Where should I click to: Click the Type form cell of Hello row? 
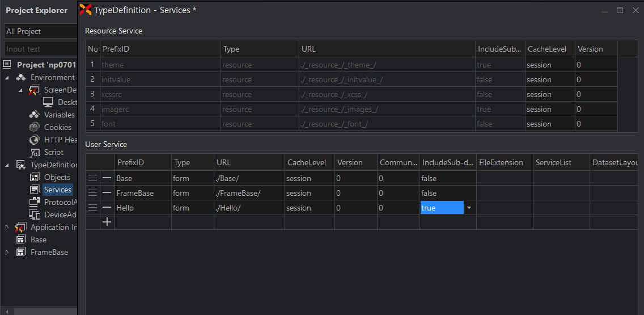193,208
